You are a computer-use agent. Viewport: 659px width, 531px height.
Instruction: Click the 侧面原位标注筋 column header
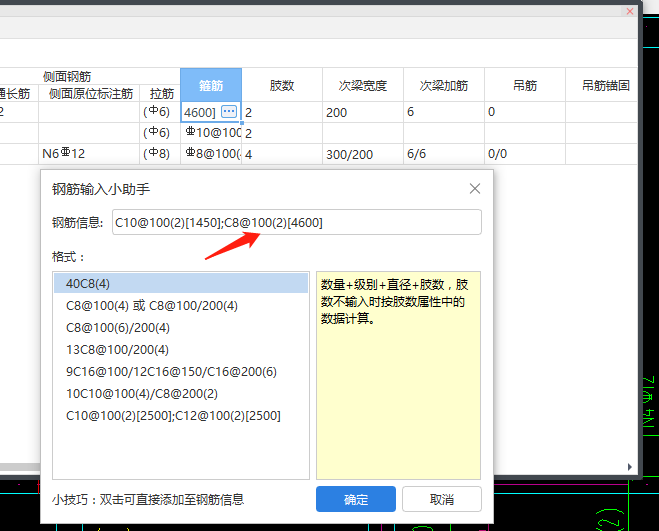[89, 93]
